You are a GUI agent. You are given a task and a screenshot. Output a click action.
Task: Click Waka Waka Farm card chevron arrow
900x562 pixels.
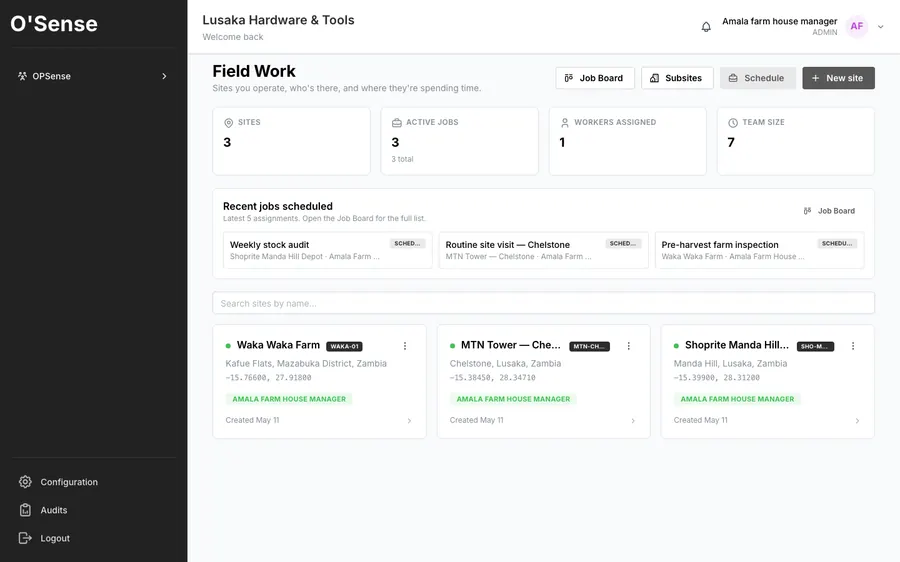point(409,421)
